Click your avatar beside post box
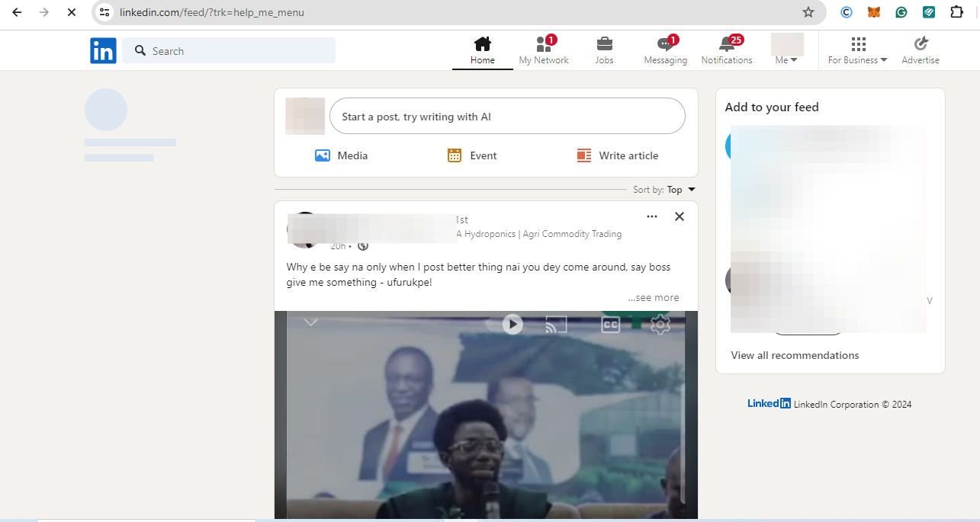This screenshot has width=980, height=522. tap(305, 116)
